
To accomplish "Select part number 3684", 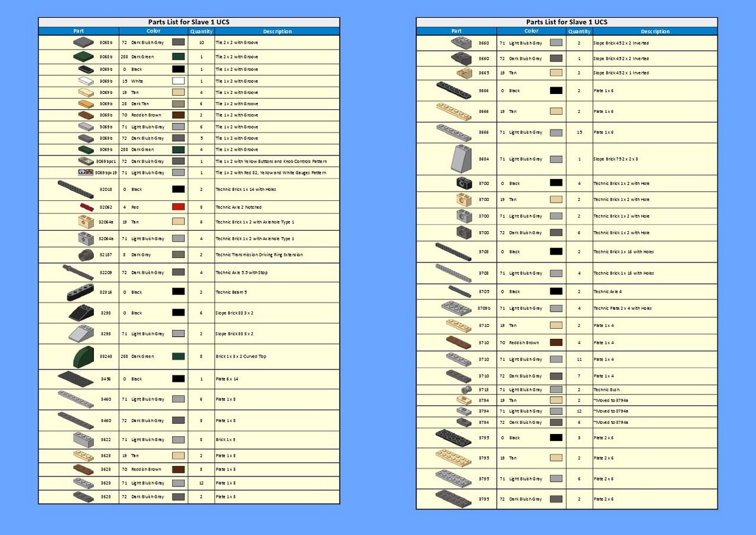I will [484, 159].
